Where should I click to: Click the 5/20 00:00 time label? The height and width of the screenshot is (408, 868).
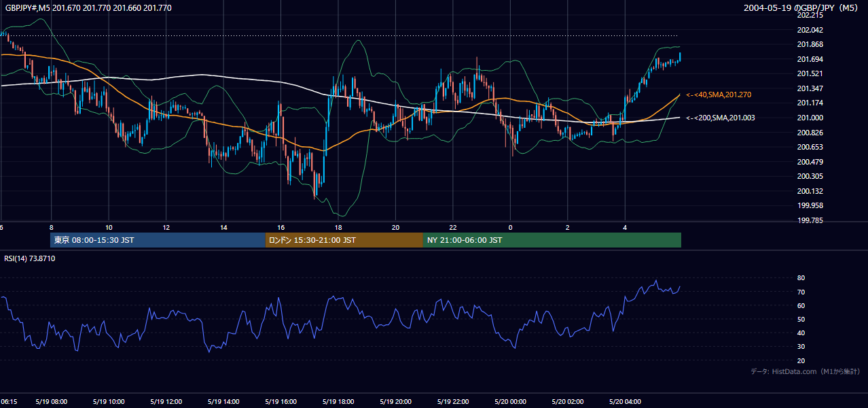pos(510,402)
